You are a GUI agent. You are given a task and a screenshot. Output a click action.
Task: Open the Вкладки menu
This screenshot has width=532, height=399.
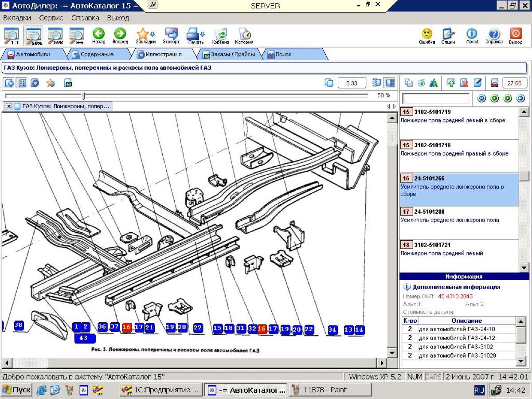coord(17,18)
